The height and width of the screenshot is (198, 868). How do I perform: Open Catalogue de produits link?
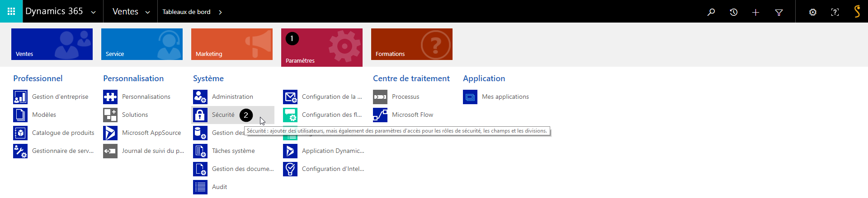[63, 133]
